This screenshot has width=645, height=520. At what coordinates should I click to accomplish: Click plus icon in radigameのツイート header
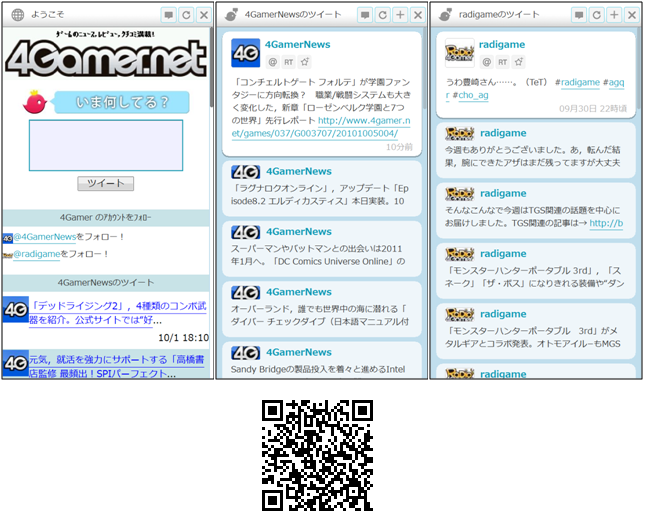(615, 15)
